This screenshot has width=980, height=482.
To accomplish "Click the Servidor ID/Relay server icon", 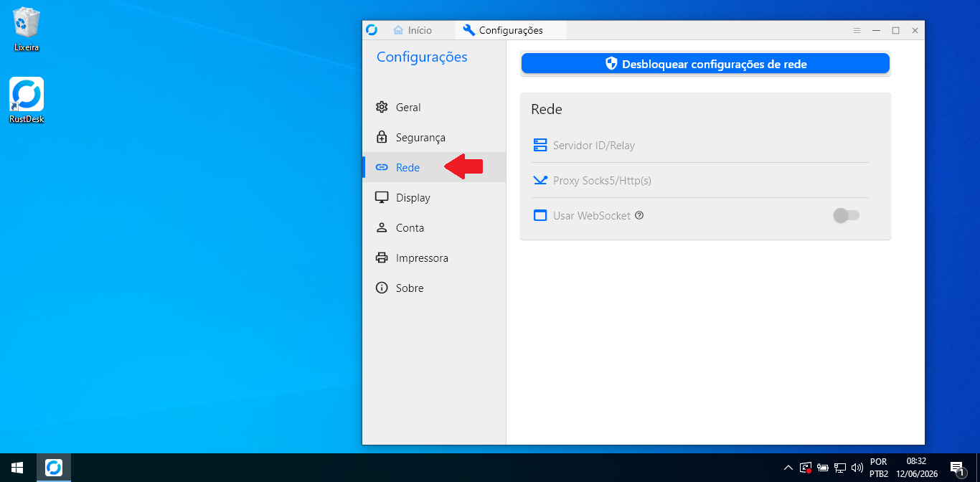I will [x=540, y=146].
